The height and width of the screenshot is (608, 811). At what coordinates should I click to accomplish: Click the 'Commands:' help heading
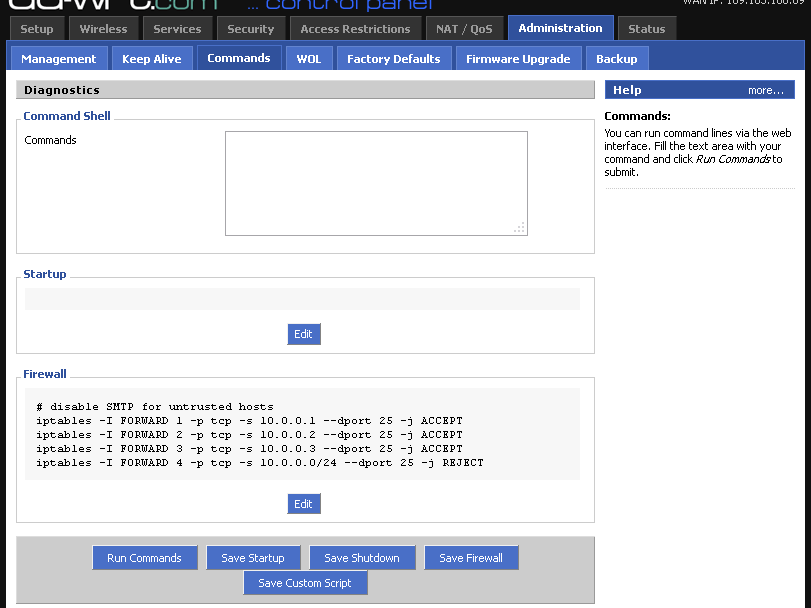click(x=637, y=116)
